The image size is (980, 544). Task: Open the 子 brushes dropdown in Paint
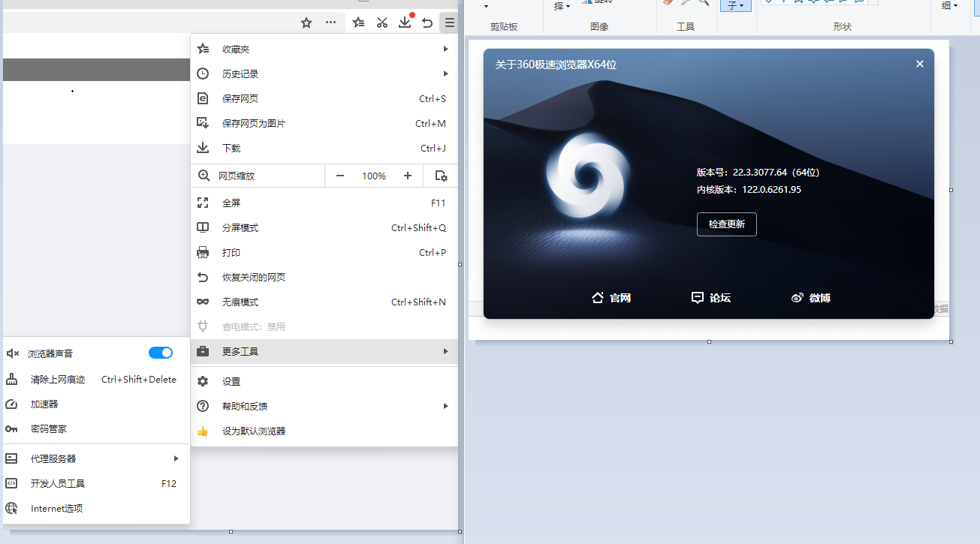coord(736,5)
